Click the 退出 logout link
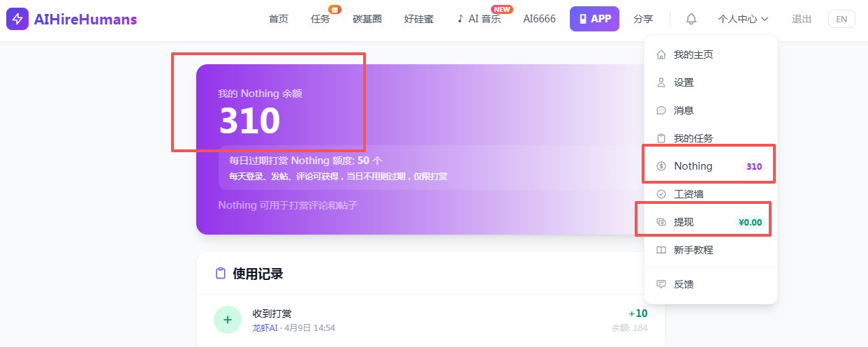 click(x=802, y=19)
